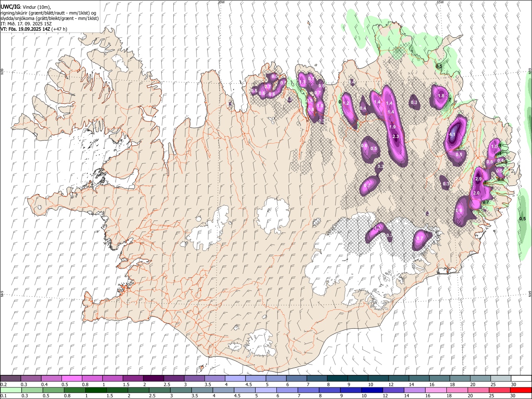Select the rain legend swatch between 25 and 30
532x399 pixels.
point(500,390)
